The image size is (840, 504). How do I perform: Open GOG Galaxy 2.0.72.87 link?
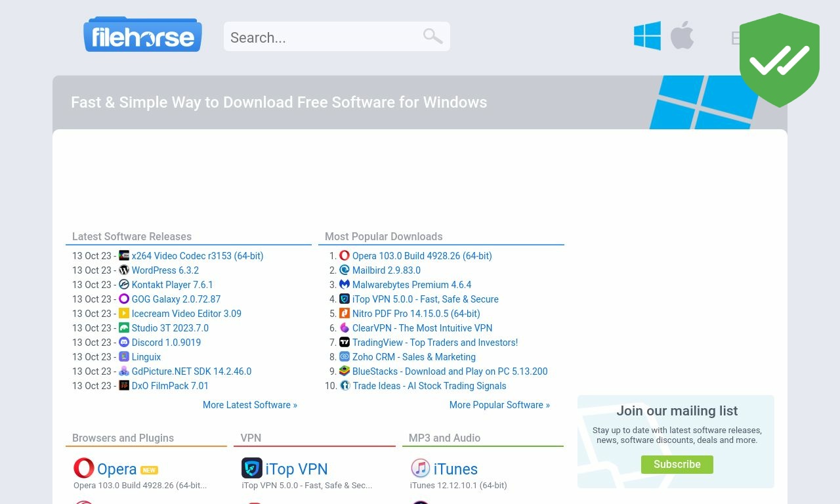pos(177,299)
